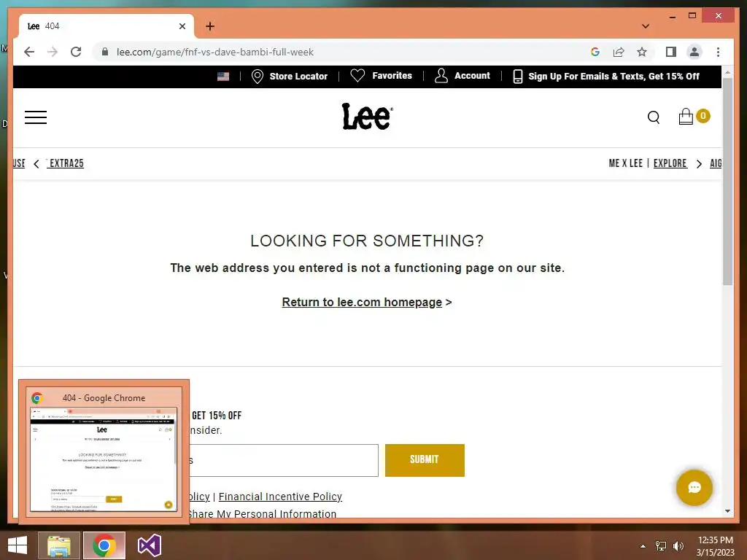Show hidden system tray icons
Viewport: 747px width, 560px height.
coord(643,546)
